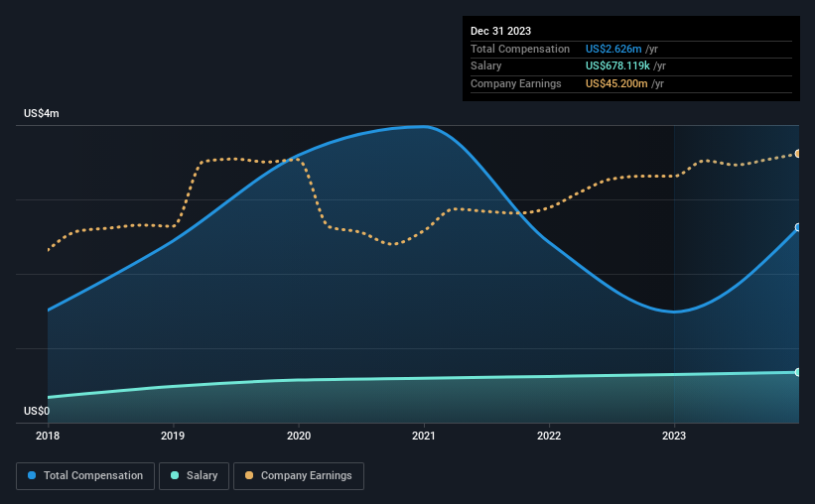Click the total compensation peak at 2021
Image resolution: width=815 pixels, height=504 pixels.
(424, 126)
